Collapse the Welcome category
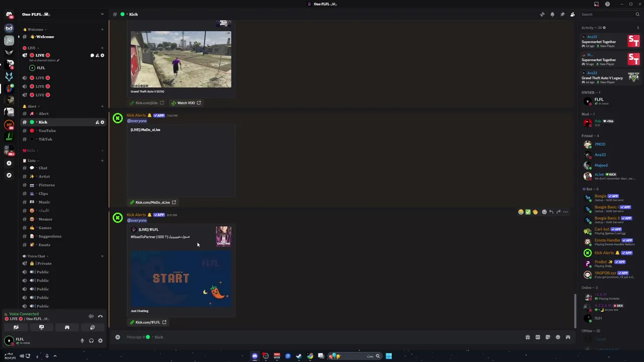644x362 pixels. pyautogui.click(x=35, y=29)
